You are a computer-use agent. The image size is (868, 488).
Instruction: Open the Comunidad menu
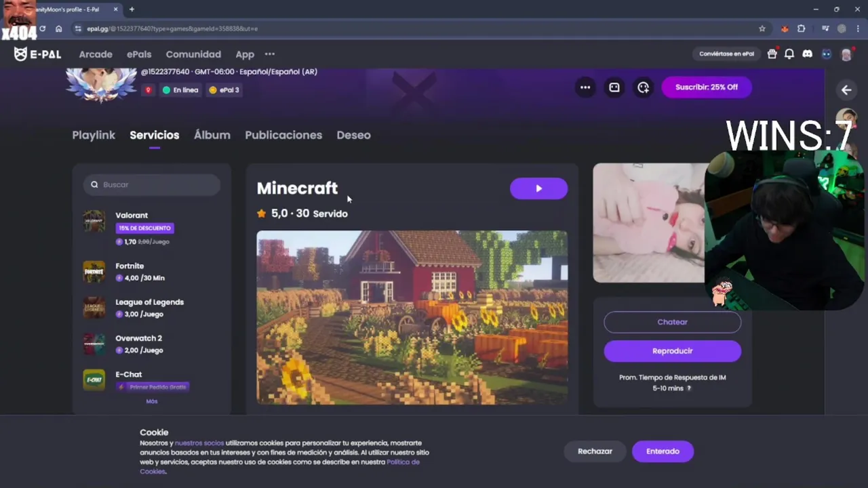[x=193, y=54]
